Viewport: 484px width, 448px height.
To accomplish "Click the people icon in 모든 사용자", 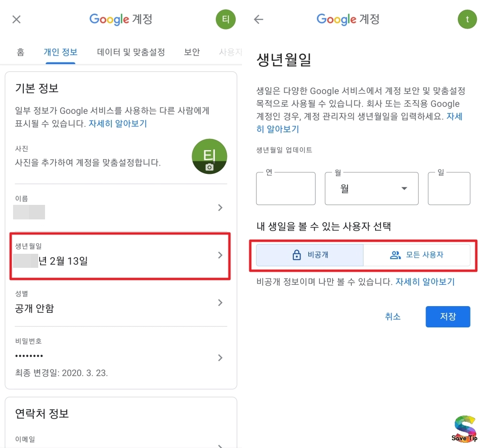I will (395, 255).
